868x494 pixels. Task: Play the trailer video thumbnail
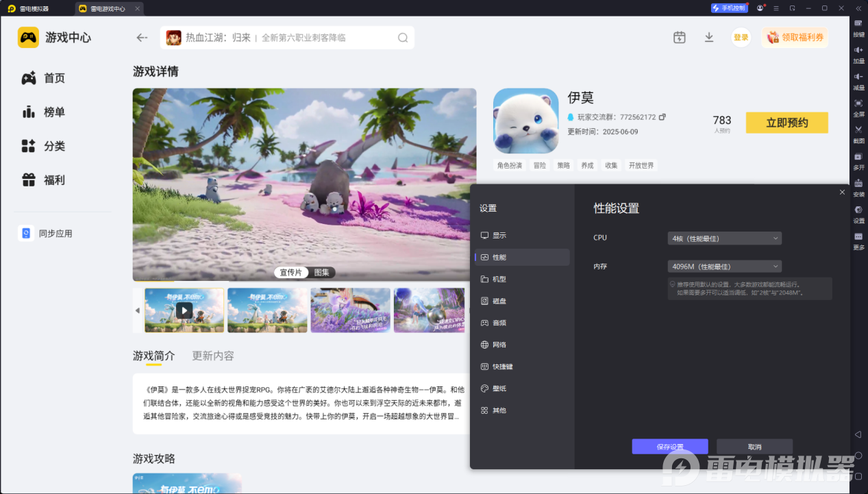click(x=184, y=310)
